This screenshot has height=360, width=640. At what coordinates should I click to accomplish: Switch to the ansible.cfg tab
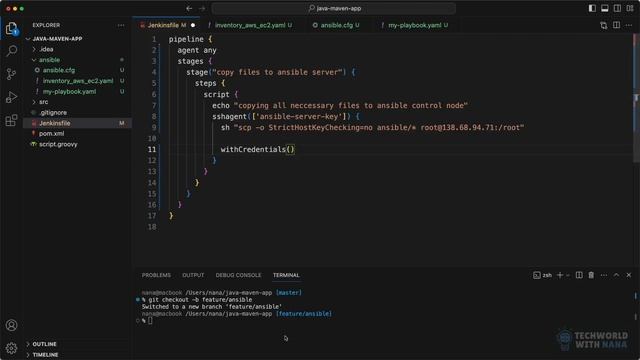[336, 25]
